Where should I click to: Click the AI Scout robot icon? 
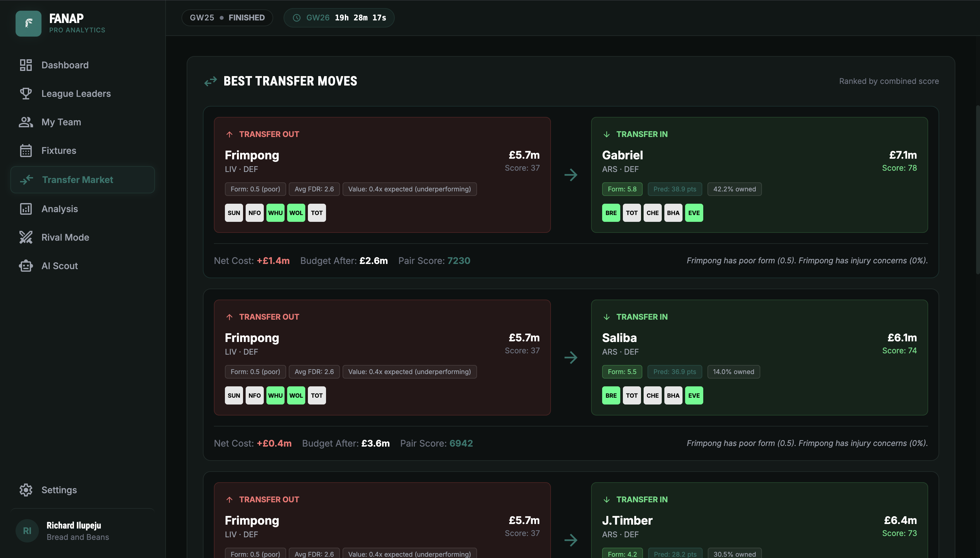[26, 266]
